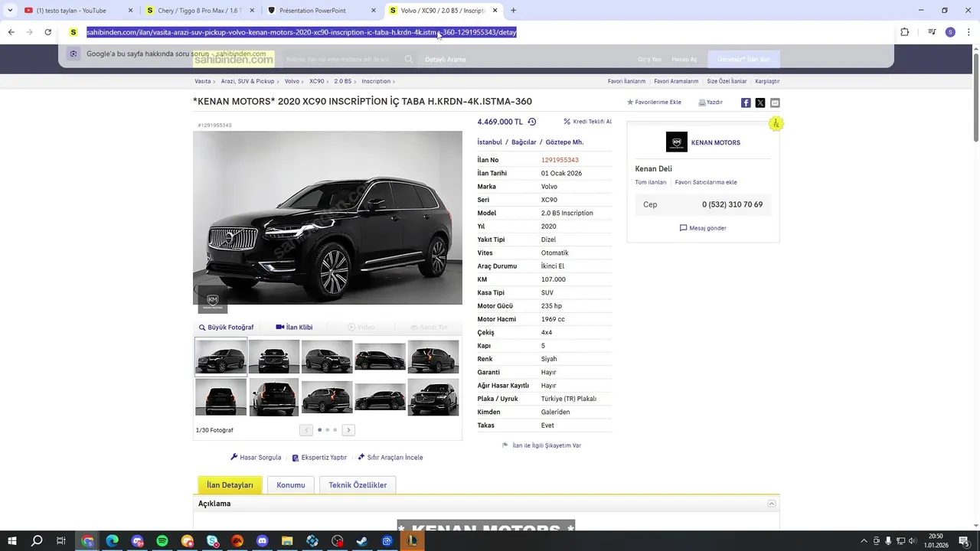Add listing with Favorilerime Ekle
The height and width of the screenshot is (551, 980).
click(654, 102)
